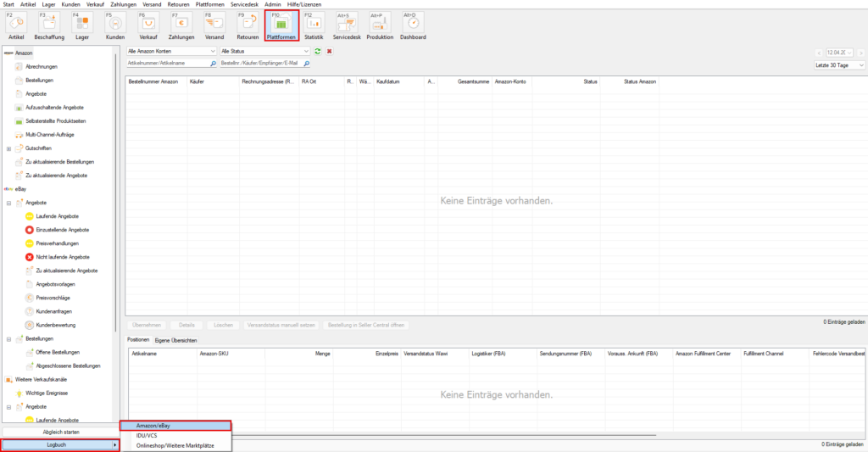Click the green refresh icon
Viewport: 868px width, 452px height.
pyautogui.click(x=318, y=52)
